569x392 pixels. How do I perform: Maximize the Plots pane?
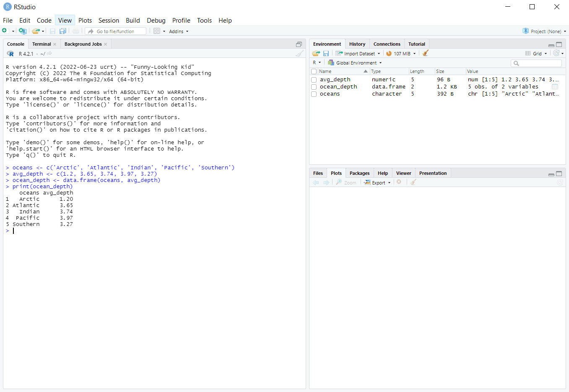click(559, 174)
